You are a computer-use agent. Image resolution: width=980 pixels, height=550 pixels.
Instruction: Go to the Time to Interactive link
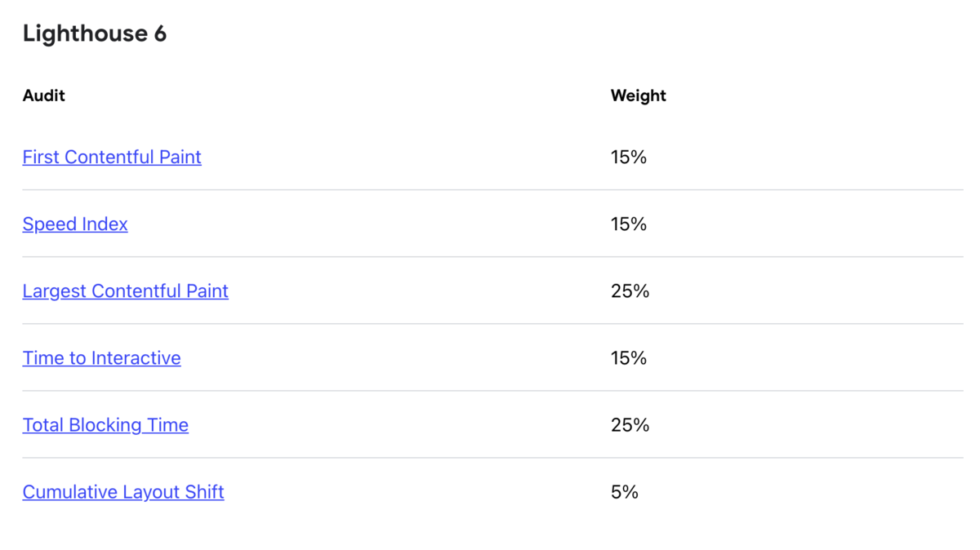[x=101, y=358]
